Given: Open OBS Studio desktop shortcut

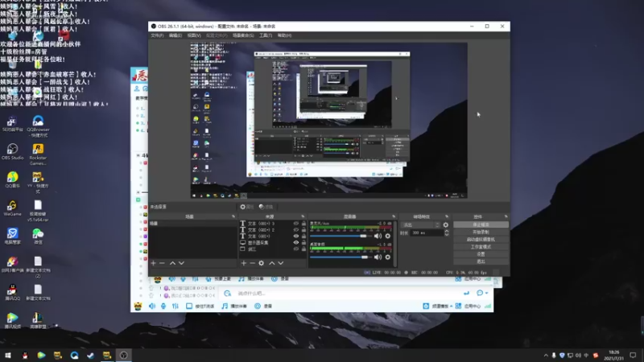Looking at the screenshot, I should [x=12, y=151].
